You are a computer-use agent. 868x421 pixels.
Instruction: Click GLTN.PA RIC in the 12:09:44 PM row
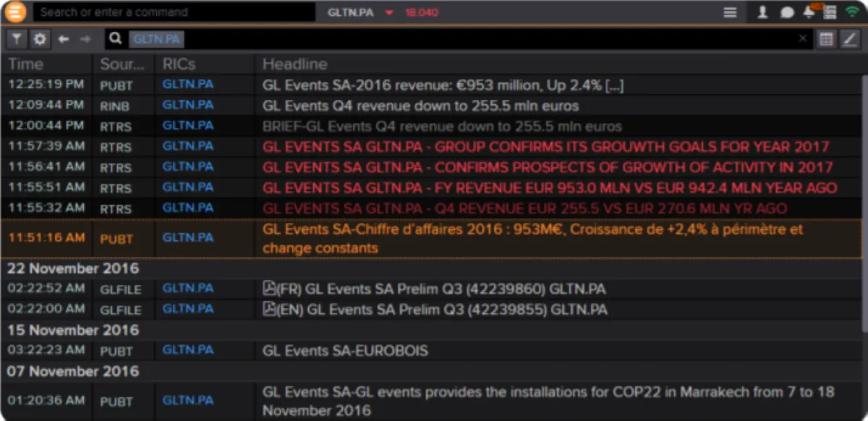188,105
